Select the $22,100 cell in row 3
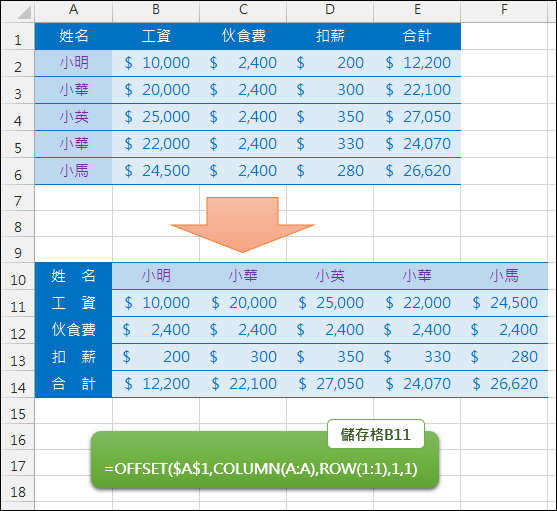 coord(417,90)
